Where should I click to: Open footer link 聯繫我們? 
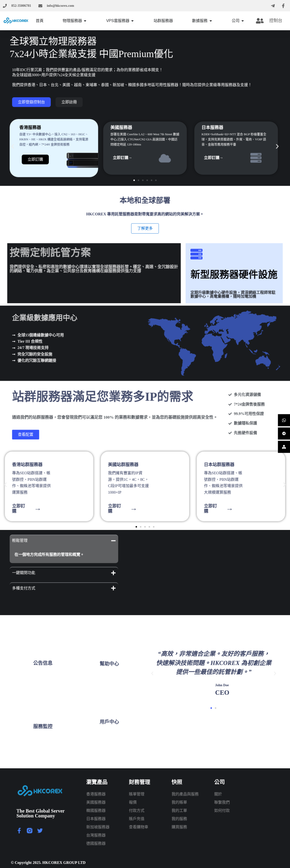click(x=222, y=802)
